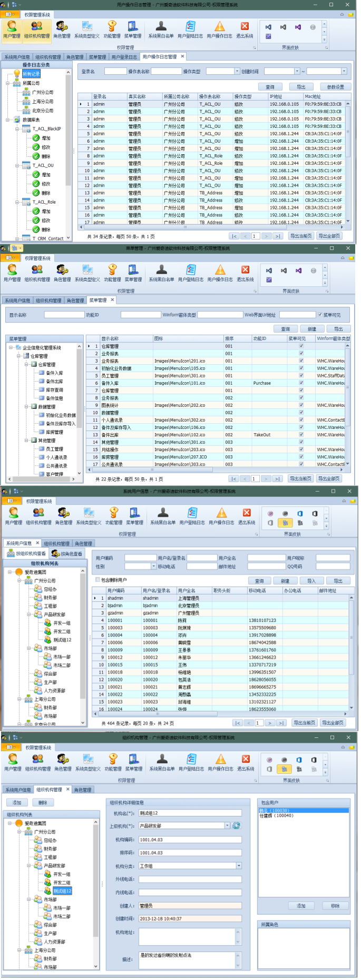Toggle the 包含删除用户 checkbox
This screenshot has height=980, width=361.
coord(97,579)
